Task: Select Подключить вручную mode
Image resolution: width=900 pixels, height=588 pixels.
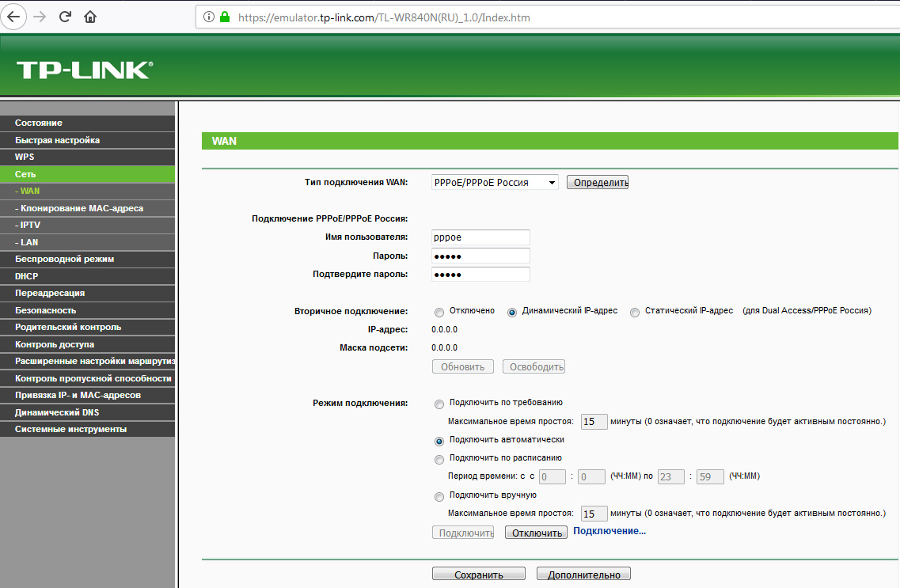Action: coord(439,497)
